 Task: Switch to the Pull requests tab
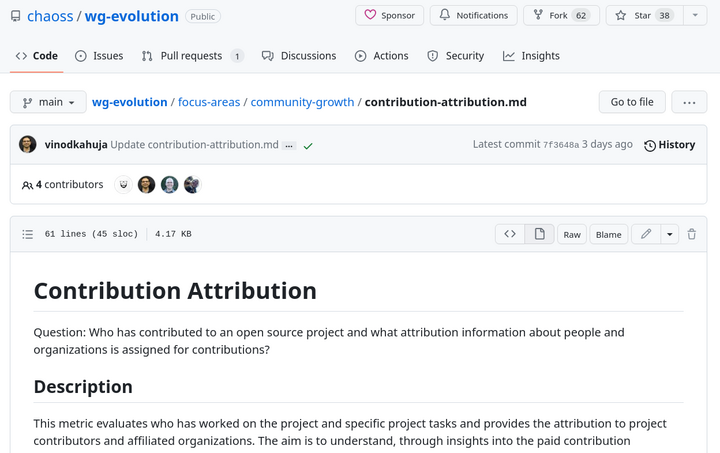(x=191, y=56)
